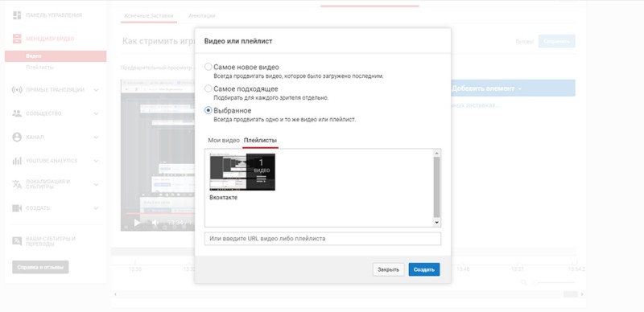The height and width of the screenshot is (312, 644).
Task: Select the Выбранное radio button
Action: click(x=208, y=110)
